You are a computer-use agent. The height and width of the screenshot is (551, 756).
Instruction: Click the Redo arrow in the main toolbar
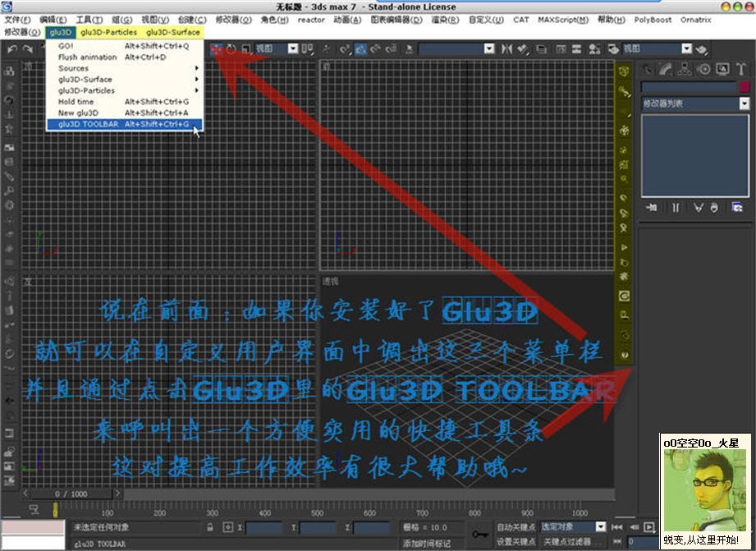point(28,49)
